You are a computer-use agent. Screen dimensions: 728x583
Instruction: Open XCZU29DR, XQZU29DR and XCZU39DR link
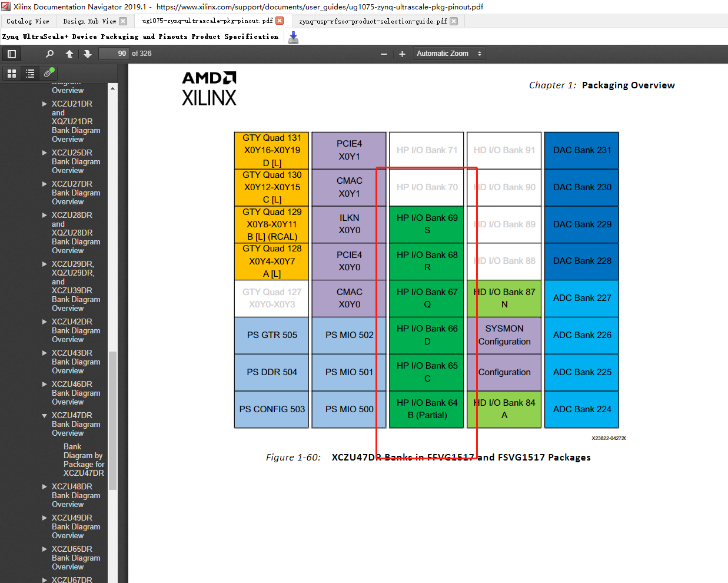pyautogui.click(x=76, y=286)
